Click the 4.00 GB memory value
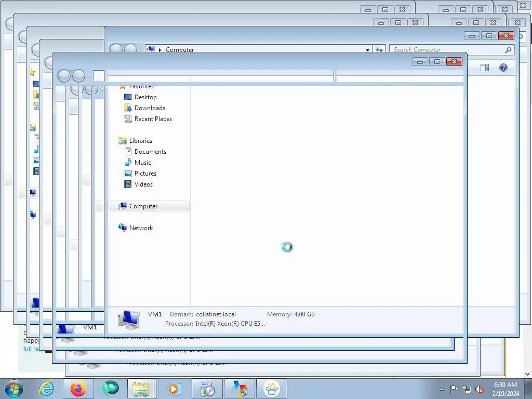The image size is (532, 399). pyautogui.click(x=304, y=314)
